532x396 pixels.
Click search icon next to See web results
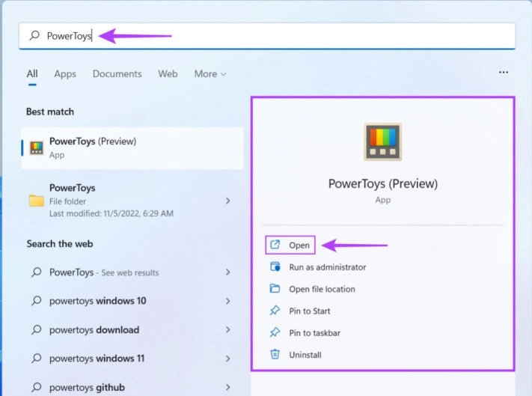[x=37, y=272]
